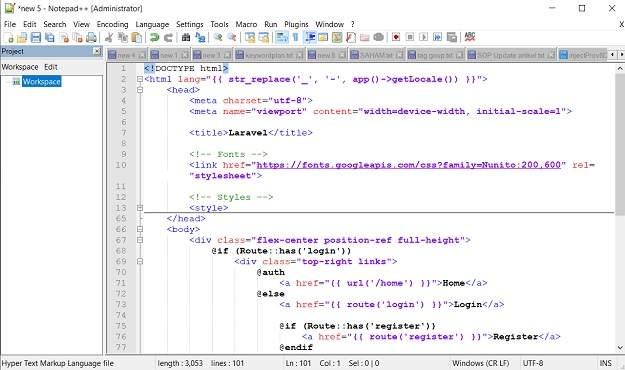Open the ? help menu

(353, 24)
